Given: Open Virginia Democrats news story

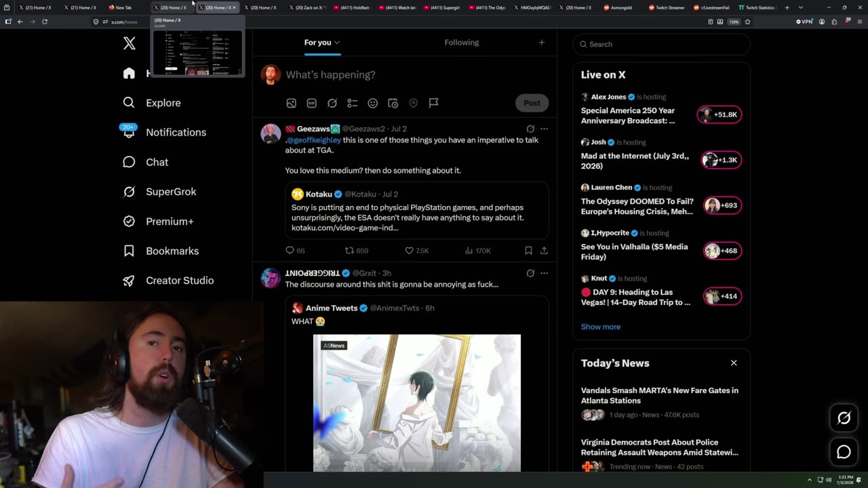Looking at the screenshot, I should (x=660, y=447).
